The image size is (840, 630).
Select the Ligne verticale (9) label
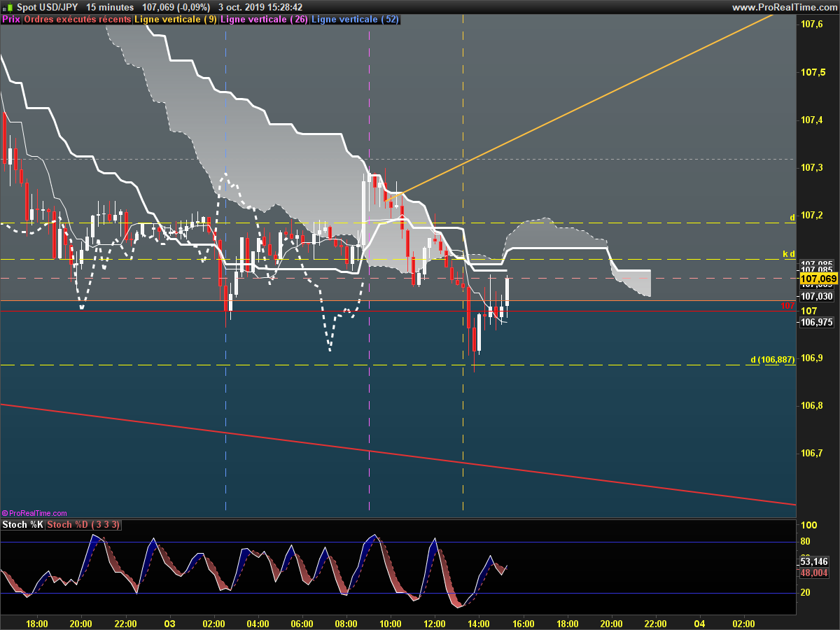(175, 20)
